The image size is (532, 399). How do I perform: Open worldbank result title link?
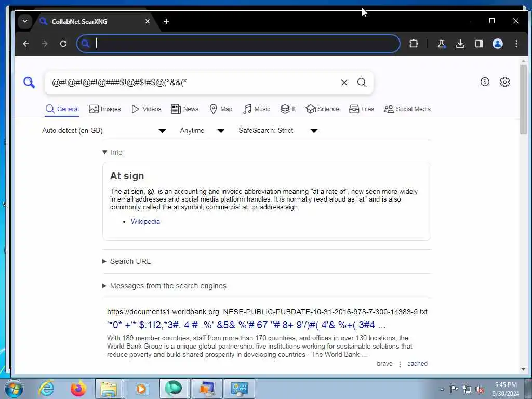pos(246,325)
